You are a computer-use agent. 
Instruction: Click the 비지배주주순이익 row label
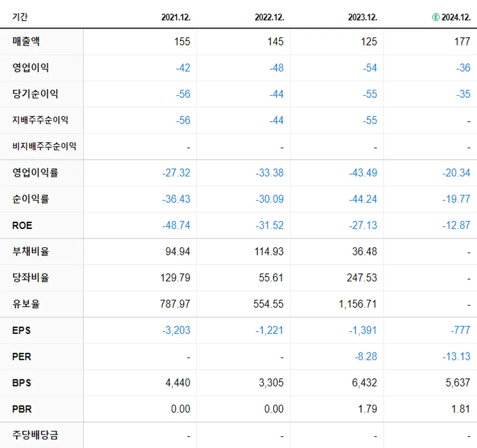(44, 146)
